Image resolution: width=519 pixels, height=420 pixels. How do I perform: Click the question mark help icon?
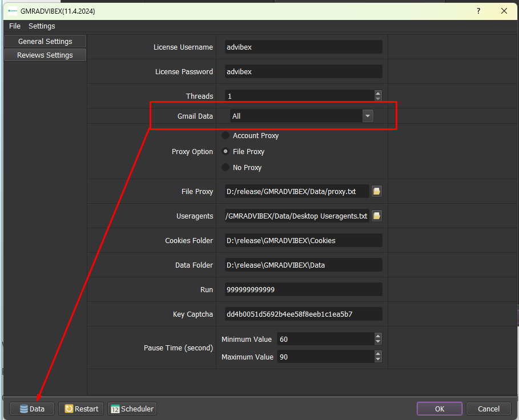[478, 11]
